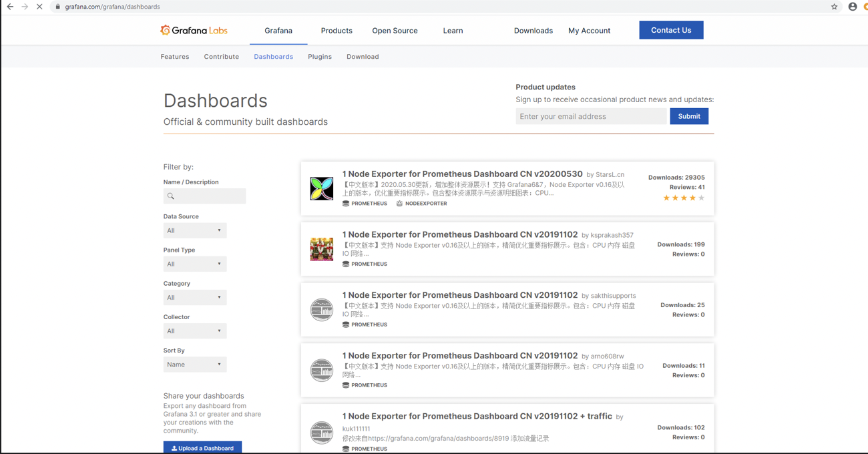The image size is (868, 454).
Task: Click the PROMETHEUS tag on ksprakash357's dashboard
Action: 365,264
